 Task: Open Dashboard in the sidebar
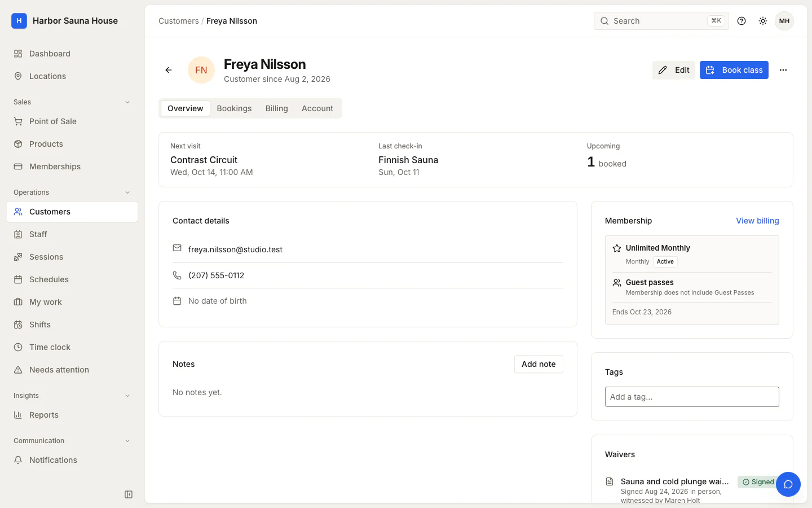pos(72,54)
